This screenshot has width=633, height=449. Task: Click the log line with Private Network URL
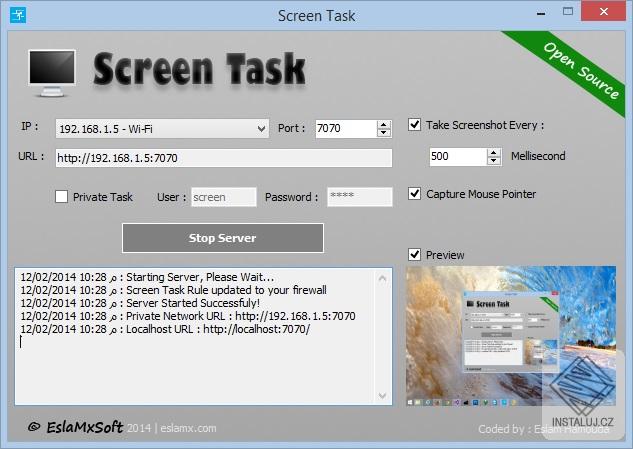coord(188,316)
